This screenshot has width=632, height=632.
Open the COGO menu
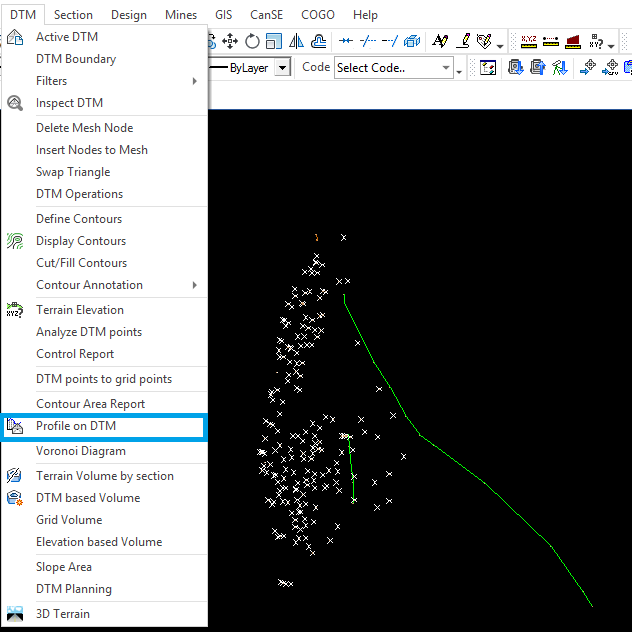point(318,15)
